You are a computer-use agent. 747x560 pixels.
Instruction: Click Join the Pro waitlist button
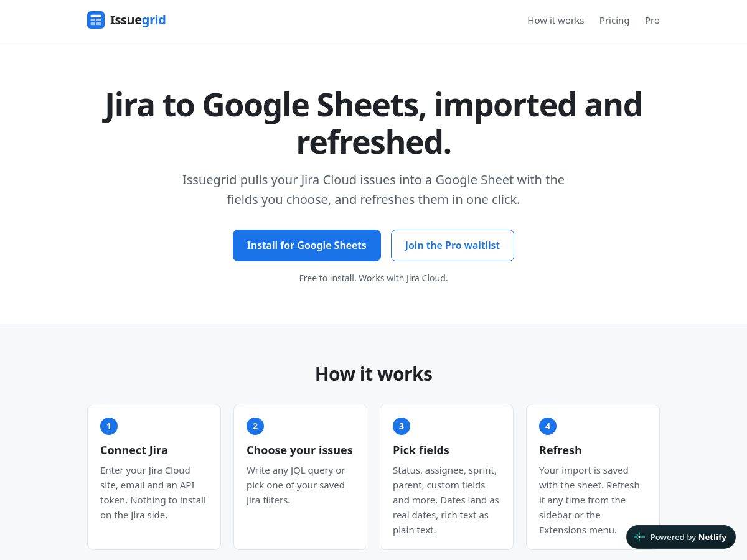point(453,245)
